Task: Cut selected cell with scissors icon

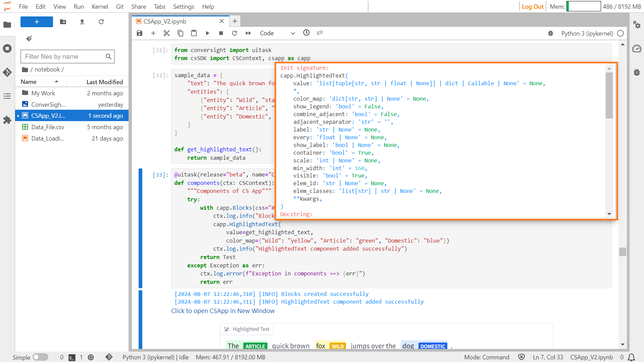Action: (167, 33)
